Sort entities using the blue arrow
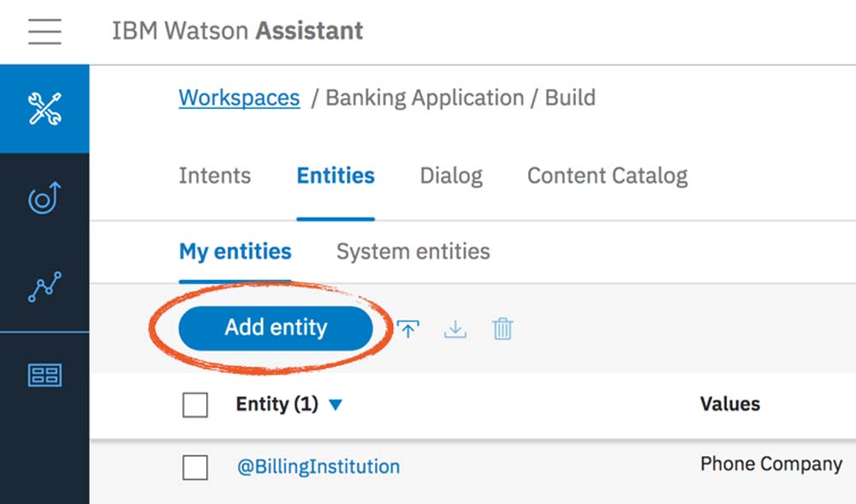Screen dimensions: 856x504 pos(336,405)
